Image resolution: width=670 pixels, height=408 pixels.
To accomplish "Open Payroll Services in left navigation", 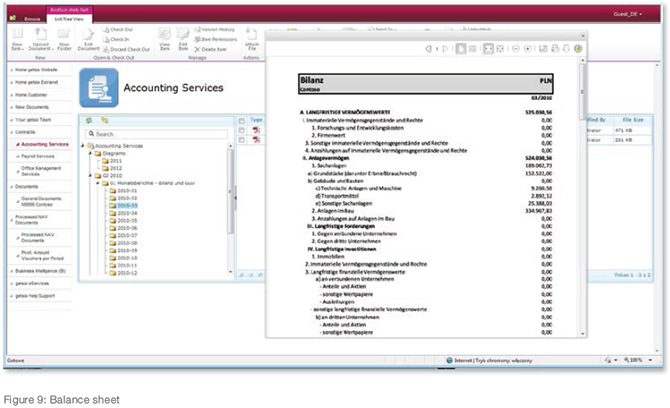I will [x=38, y=157].
